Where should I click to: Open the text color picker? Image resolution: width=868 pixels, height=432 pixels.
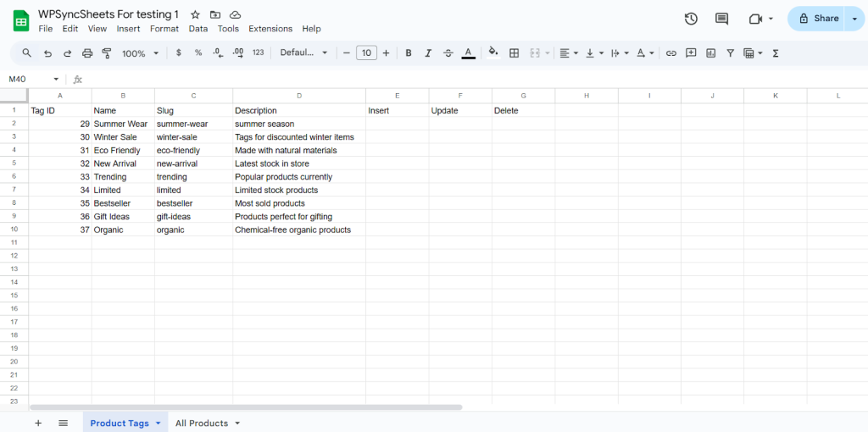(x=468, y=53)
